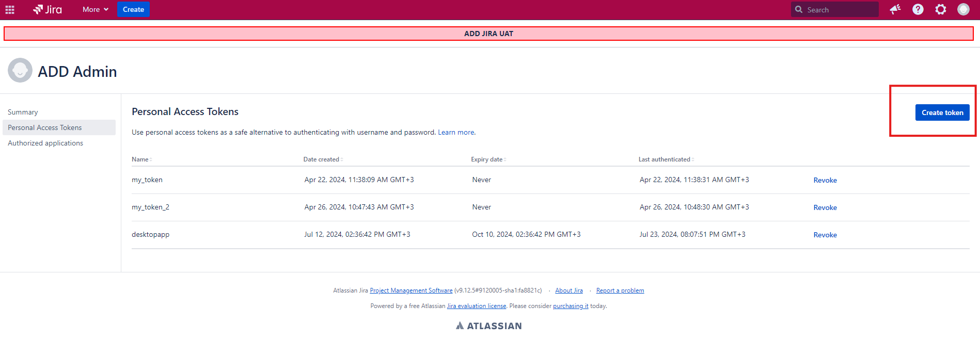The height and width of the screenshot is (356, 980).
Task: Click the Atlassian footer logo
Action: tap(489, 326)
